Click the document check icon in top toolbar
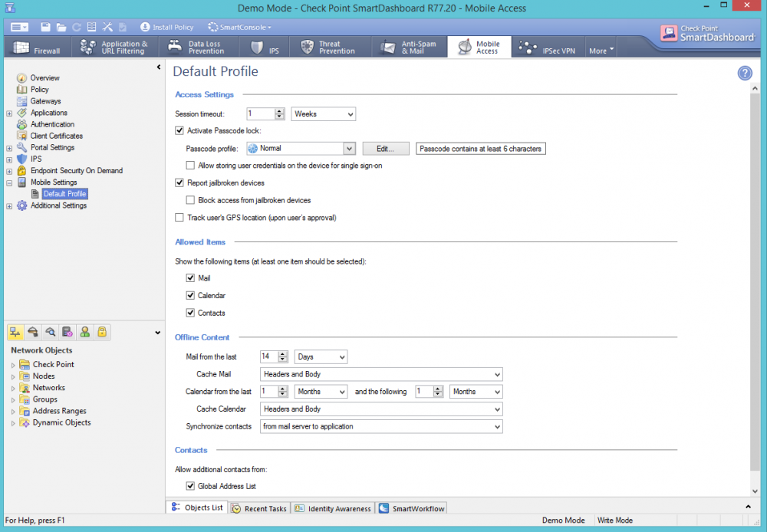The height and width of the screenshot is (532, 767). click(123, 27)
